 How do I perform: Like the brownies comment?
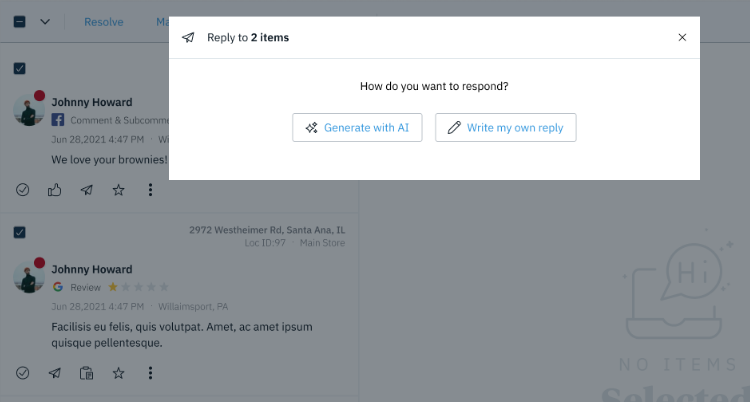point(55,190)
